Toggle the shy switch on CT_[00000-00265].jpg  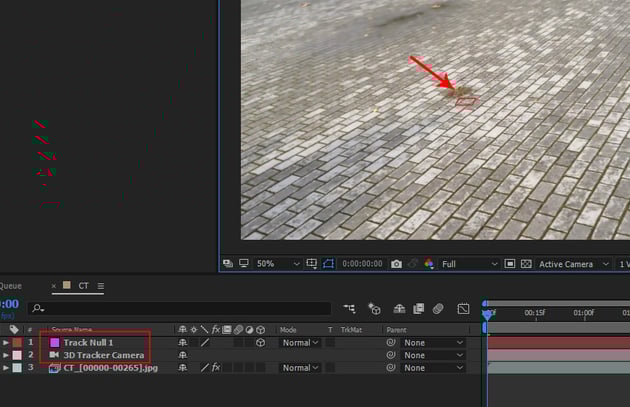point(182,368)
